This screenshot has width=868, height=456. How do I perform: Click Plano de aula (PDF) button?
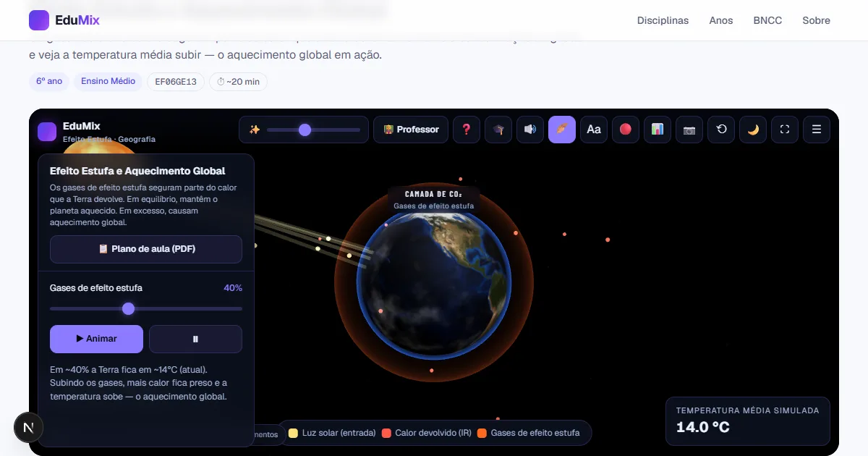(146, 249)
